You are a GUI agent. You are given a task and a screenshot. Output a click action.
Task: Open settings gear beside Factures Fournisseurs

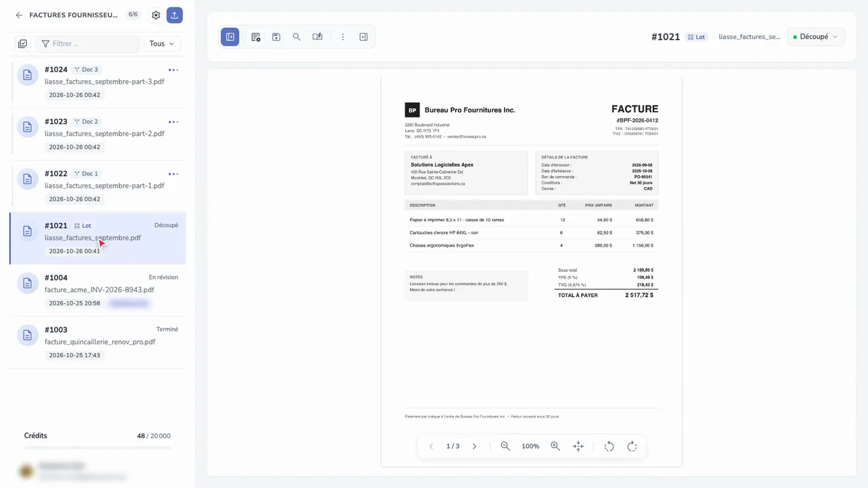tap(156, 15)
